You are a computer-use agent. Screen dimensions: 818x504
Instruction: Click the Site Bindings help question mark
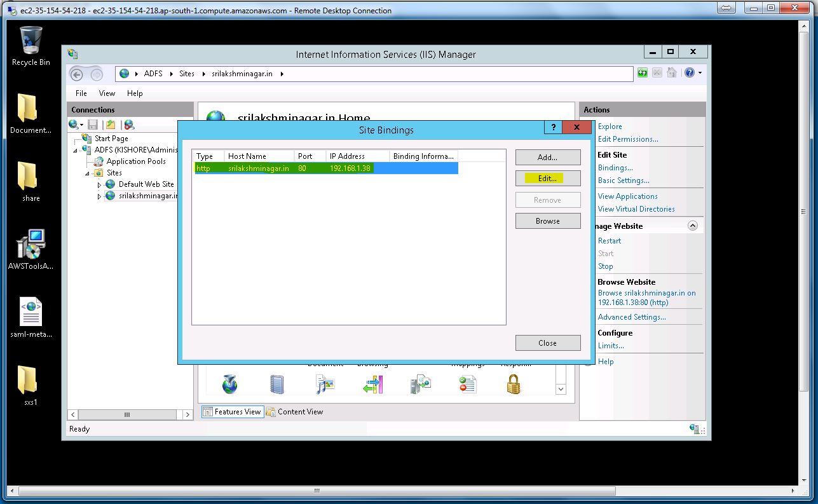(553, 128)
